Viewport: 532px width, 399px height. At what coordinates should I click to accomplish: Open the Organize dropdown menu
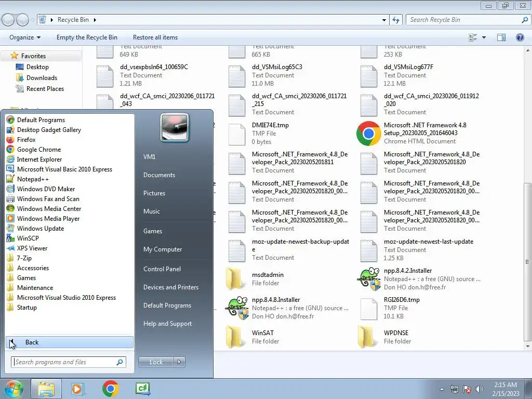(x=25, y=37)
